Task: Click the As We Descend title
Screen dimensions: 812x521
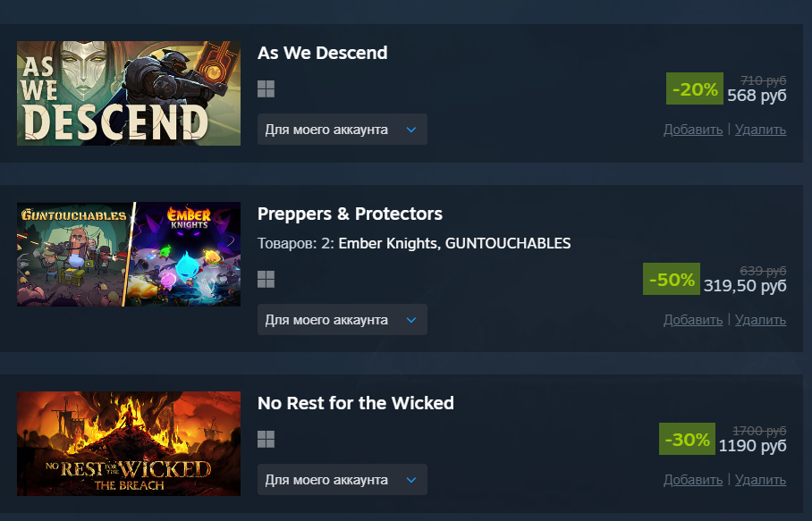Action: pos(322,53)
